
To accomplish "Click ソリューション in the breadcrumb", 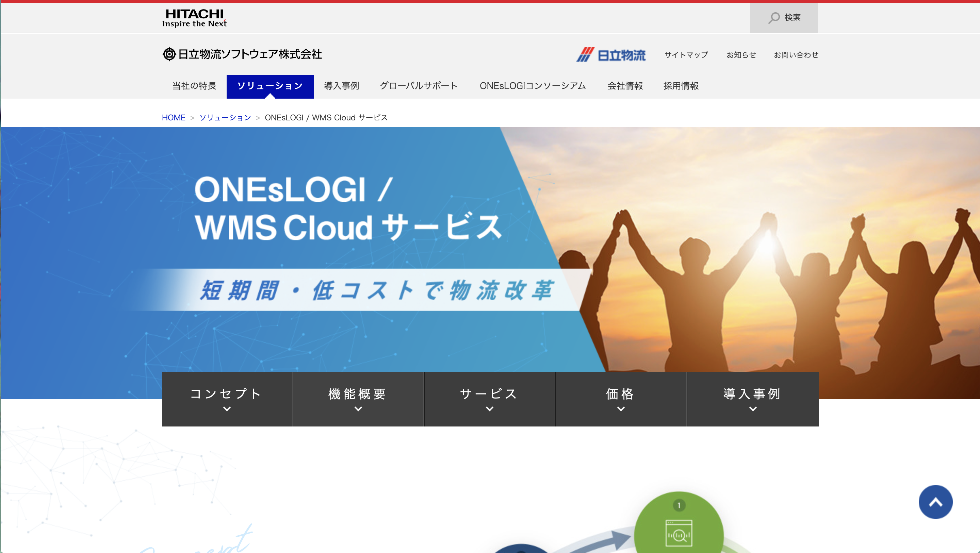I will [x=225, y=118].
